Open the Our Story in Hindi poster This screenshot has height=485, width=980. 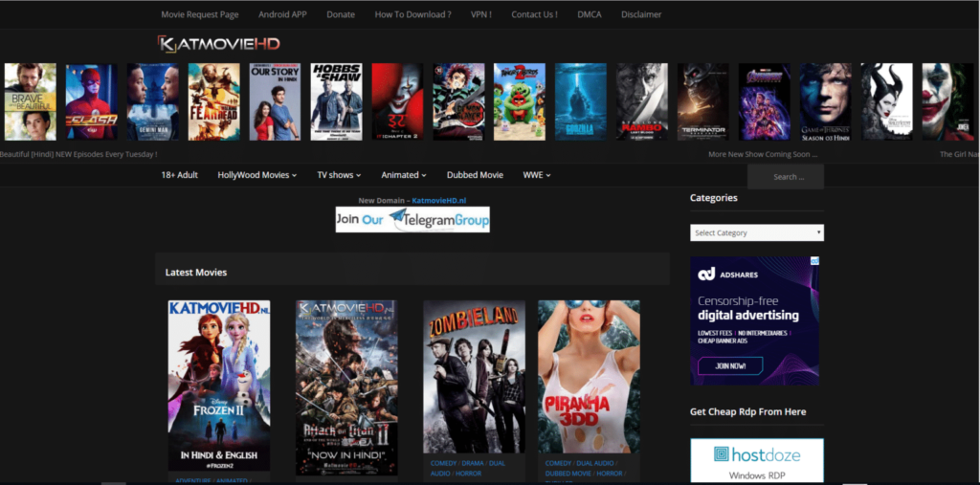point(275,101)
